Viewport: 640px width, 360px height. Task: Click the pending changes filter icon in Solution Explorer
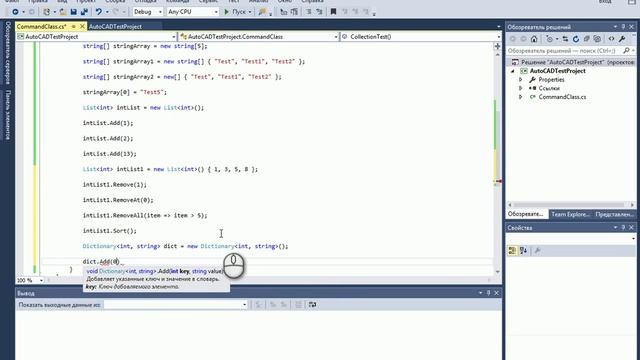(550, 39)
